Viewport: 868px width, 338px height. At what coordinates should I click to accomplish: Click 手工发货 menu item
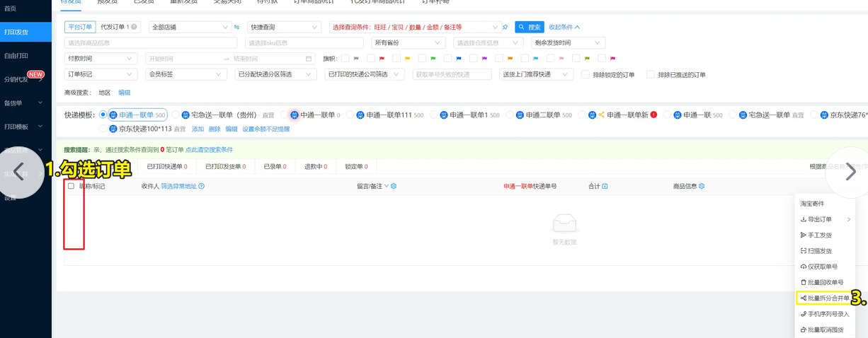click(824, 235)
